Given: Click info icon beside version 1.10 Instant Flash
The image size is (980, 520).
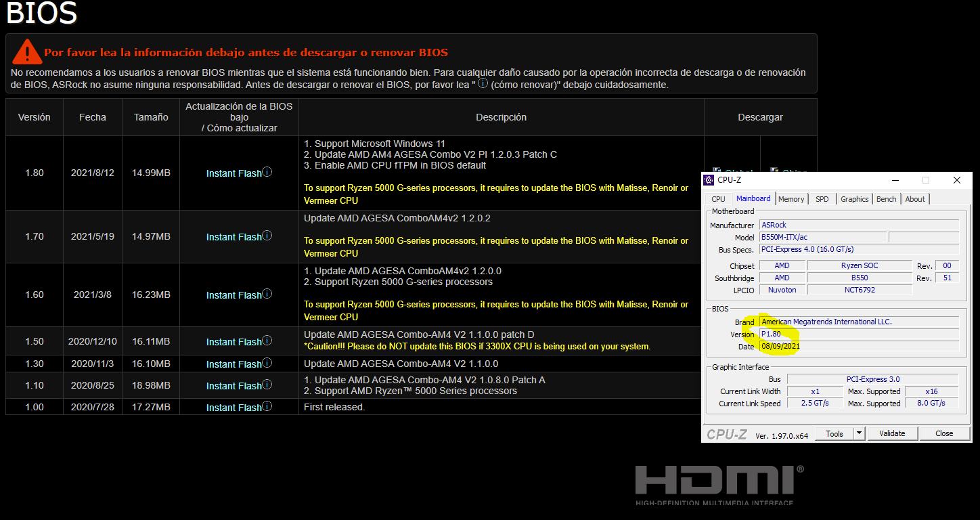Looking at the screenshot, I should click(x=267, y=385).
